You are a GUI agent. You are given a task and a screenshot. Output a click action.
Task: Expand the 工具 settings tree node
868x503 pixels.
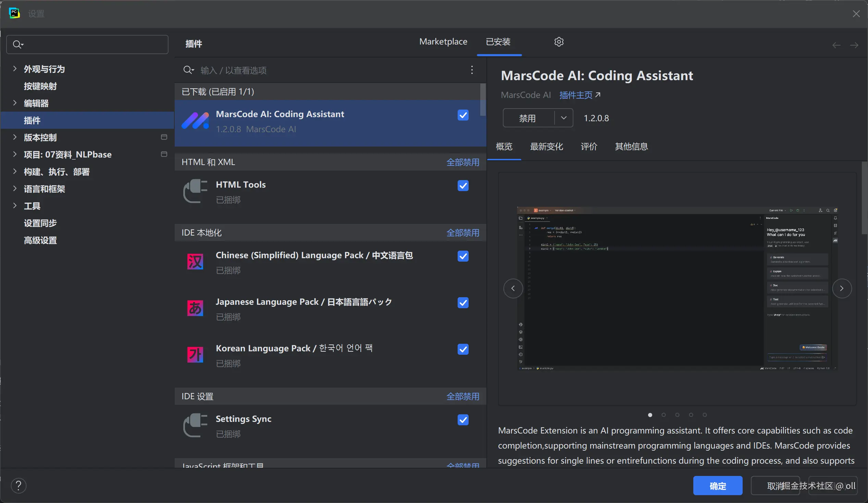pyautogui.click(x=15, y=205)
